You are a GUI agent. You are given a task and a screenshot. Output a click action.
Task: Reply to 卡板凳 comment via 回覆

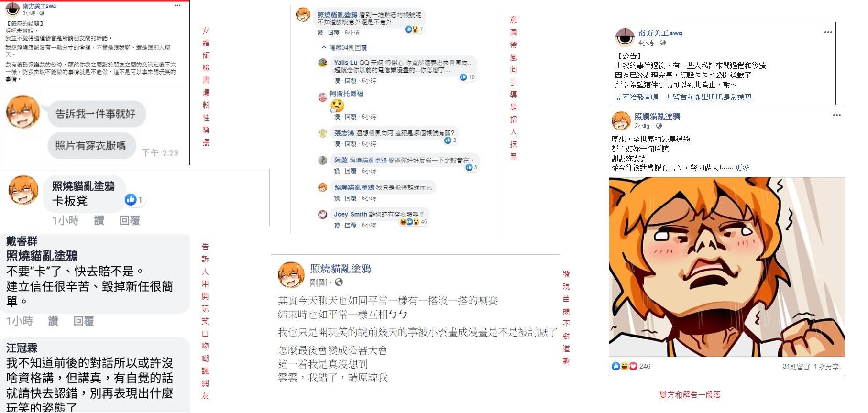129,220
